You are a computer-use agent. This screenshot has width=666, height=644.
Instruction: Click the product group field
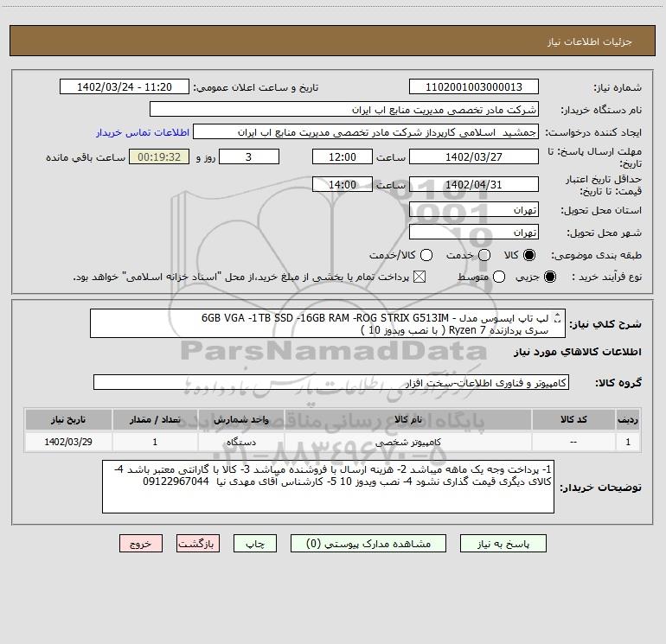coord(331,382)
